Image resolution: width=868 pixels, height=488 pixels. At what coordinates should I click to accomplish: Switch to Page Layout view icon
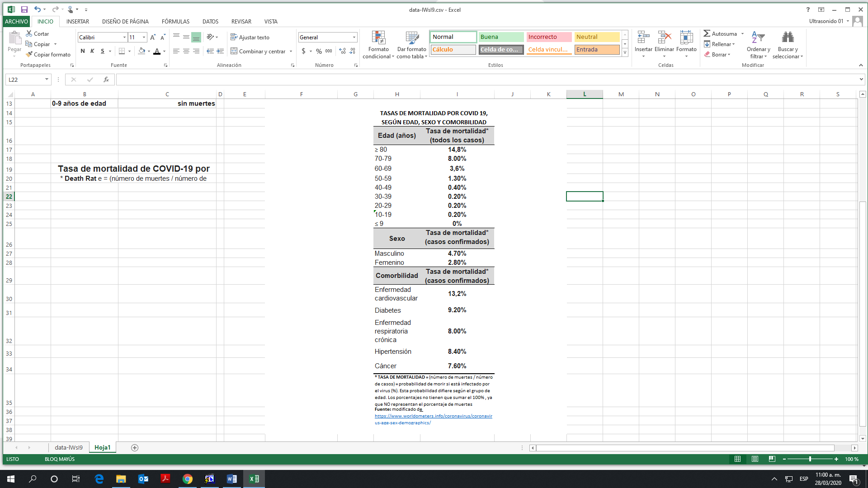tap(755, 459)
